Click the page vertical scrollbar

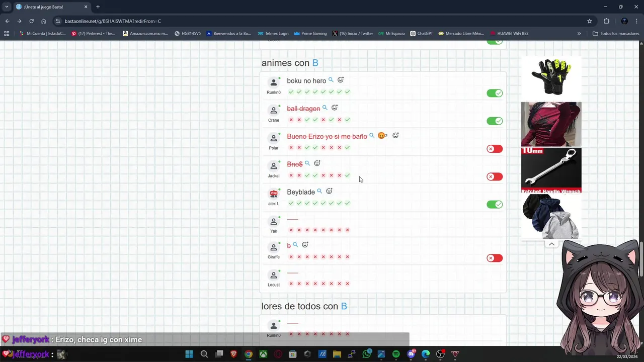pos(641,259)
